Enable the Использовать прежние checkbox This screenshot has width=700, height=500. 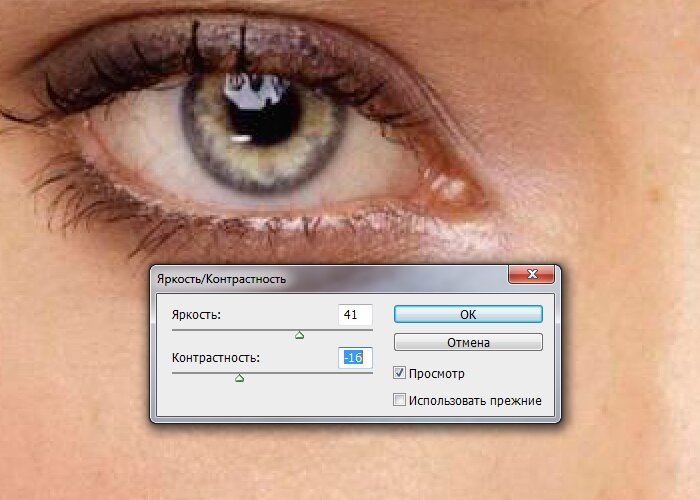[x=399, y=400]
